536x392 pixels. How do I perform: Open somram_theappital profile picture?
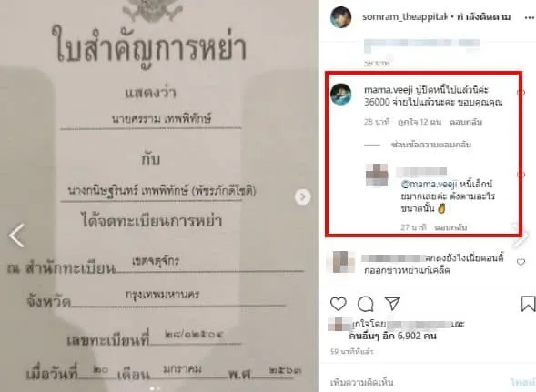[x=341, y=17]
